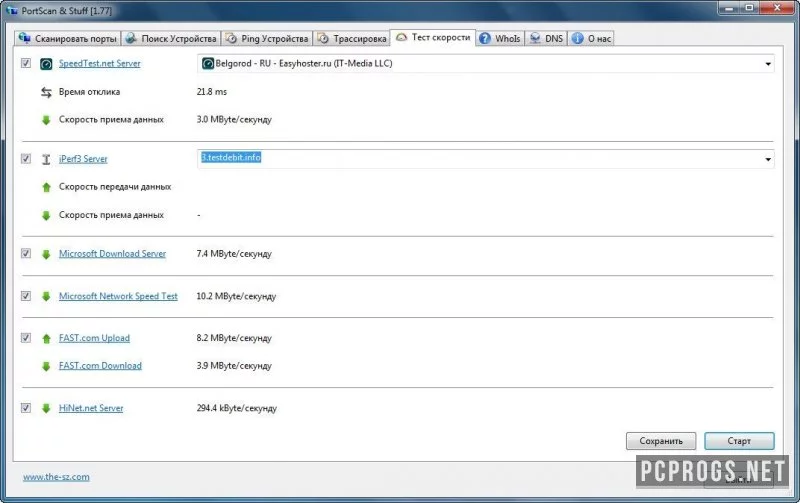Switch to the Поиск Устройства tab

pos(171,39)
